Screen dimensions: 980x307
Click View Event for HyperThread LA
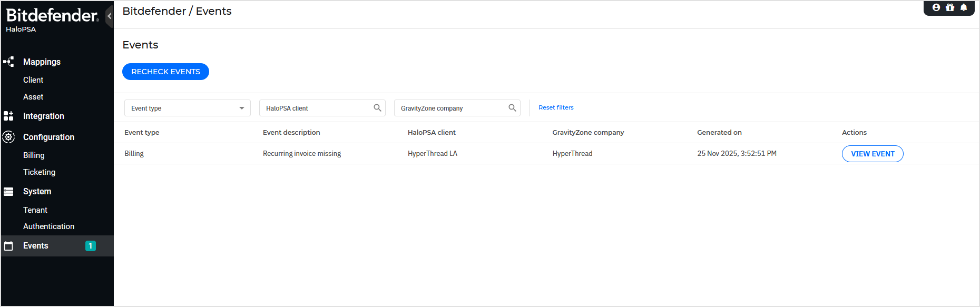coord(873,154)
